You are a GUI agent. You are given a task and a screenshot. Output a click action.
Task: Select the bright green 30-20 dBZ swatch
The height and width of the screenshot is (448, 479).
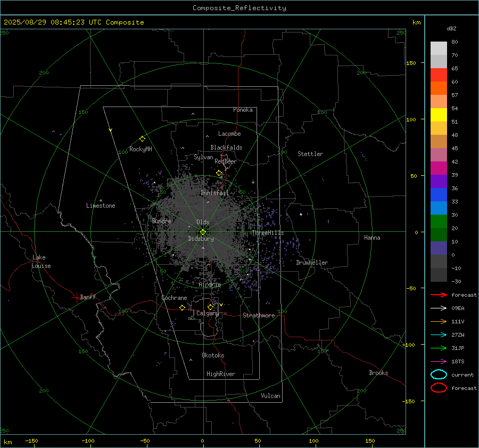[x=439, y=222]
